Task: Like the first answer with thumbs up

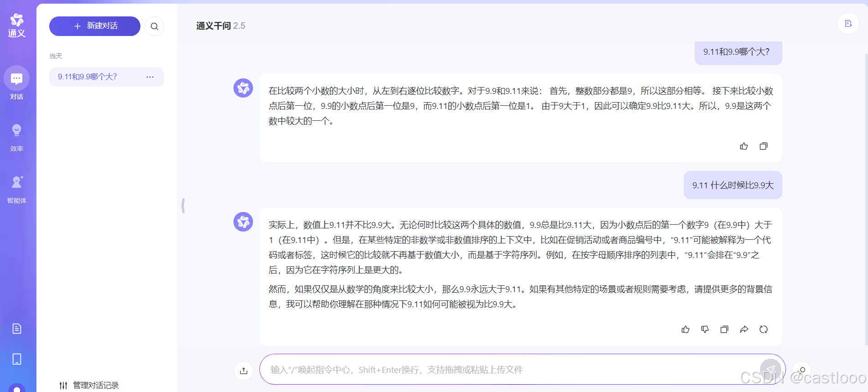Action: [x=744, y=146]
